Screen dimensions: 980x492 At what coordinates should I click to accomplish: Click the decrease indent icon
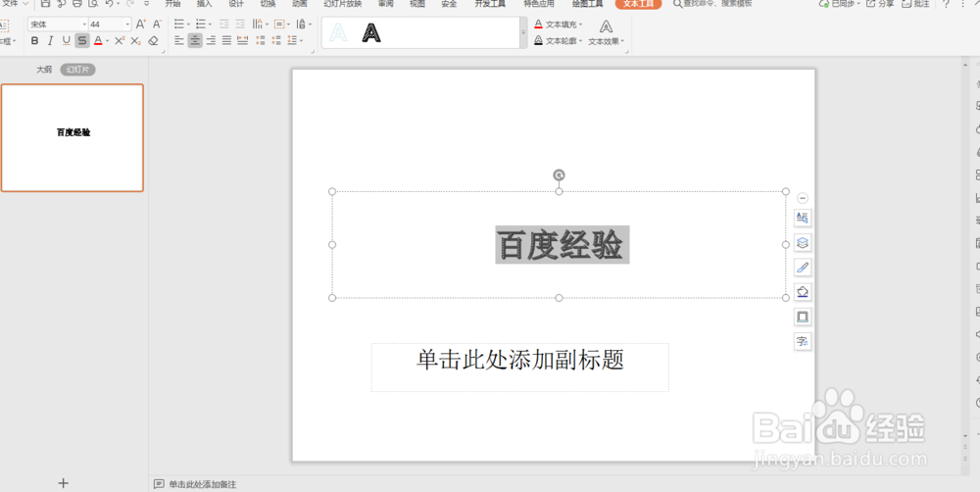(x=223, y=25)
